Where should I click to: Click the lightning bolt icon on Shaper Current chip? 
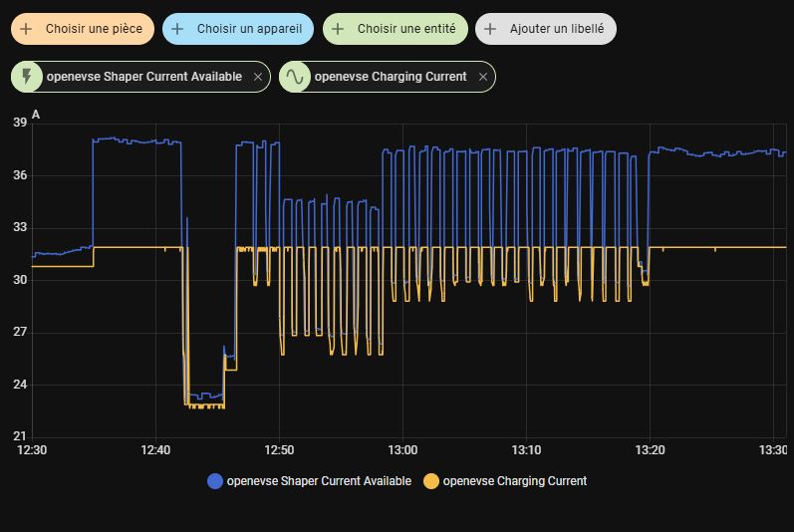point(27,77)
